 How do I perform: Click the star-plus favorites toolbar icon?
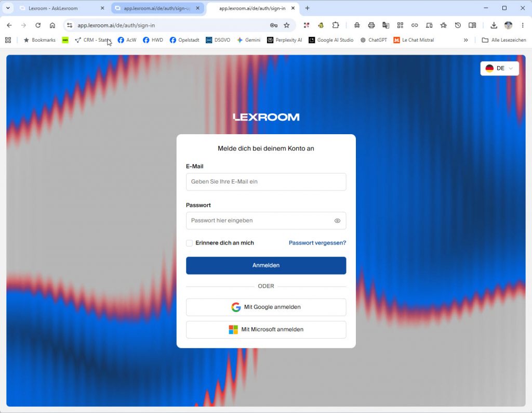[x=444, y=25]
